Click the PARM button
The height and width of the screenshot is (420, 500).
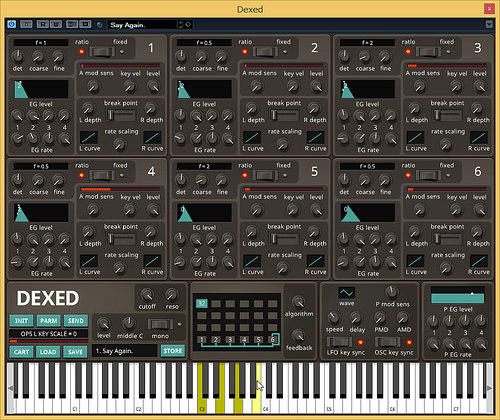coord(49,321)
